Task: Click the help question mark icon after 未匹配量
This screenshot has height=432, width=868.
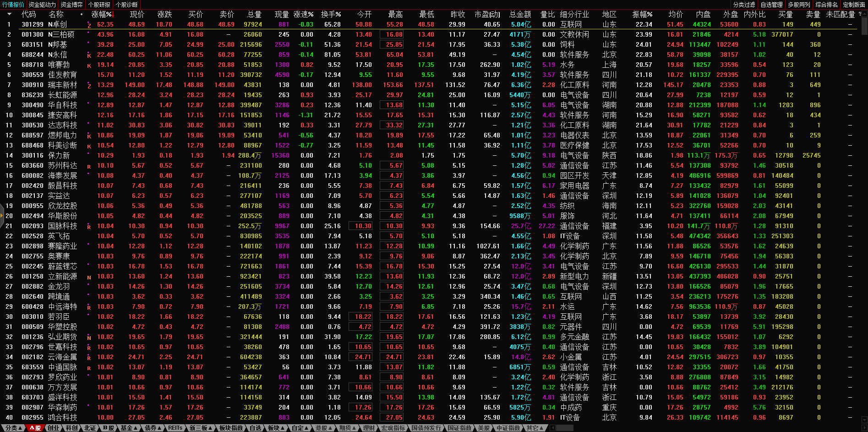Action: point(860,14)
